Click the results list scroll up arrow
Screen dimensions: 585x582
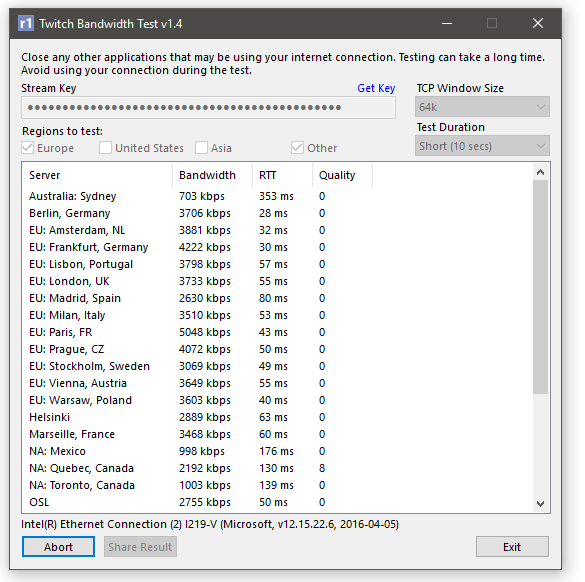point(540,172)
